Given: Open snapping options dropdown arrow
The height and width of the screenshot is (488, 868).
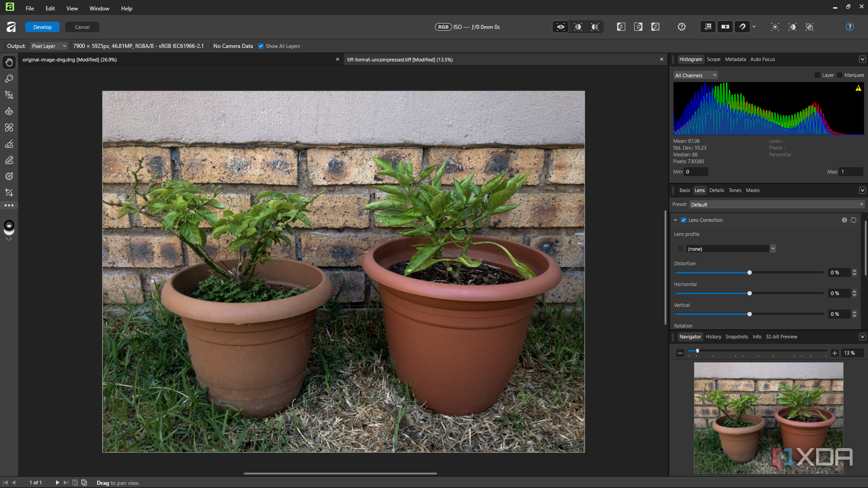Looking at the screenshot, I should (x=754, y=27).
